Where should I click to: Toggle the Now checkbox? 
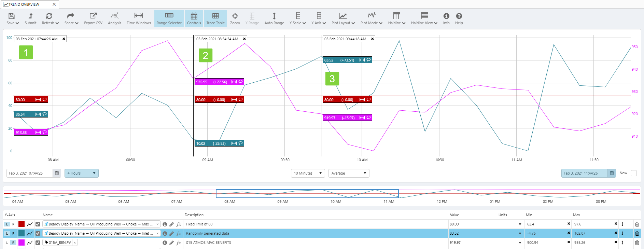[x=634, y=173]
